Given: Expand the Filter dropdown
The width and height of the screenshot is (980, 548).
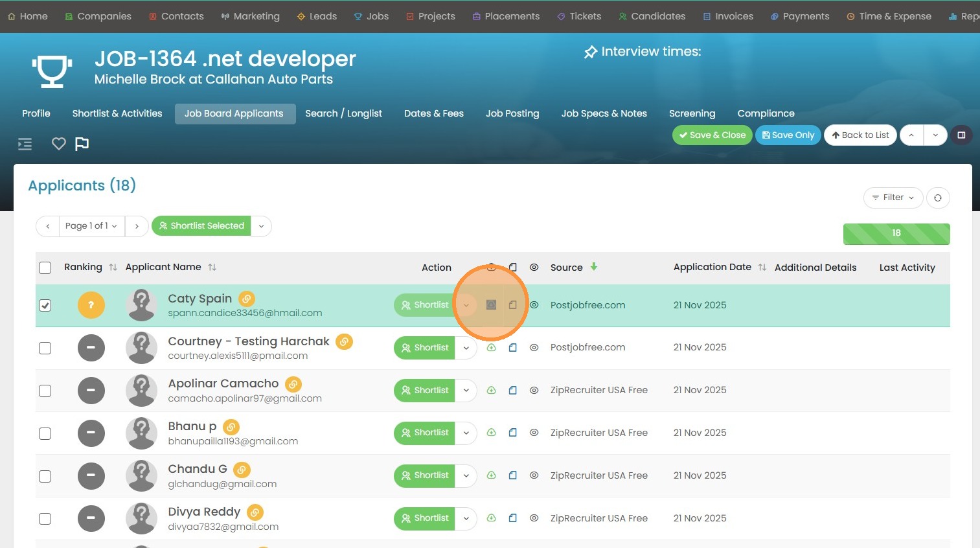Looking at the screenshot, I should pyautogui.click(x=893, y=198).
